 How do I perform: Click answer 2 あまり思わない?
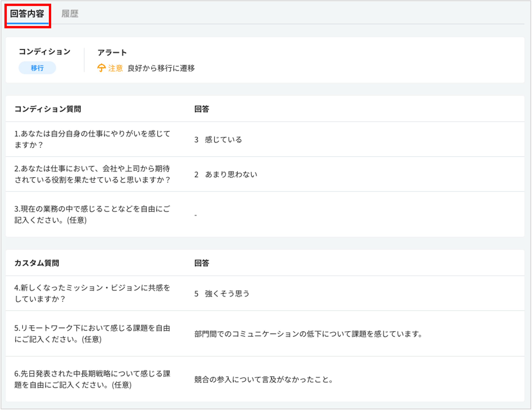coord(226,174)
